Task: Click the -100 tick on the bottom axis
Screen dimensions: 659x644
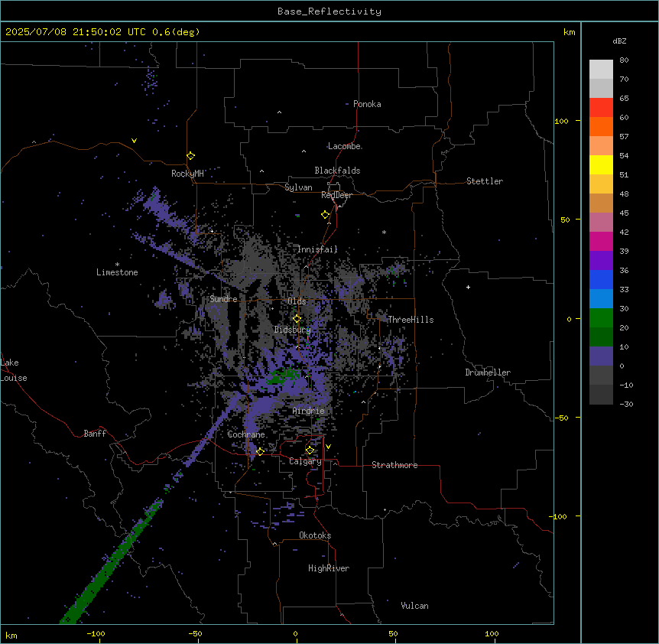Action: [x=96, y=633]
